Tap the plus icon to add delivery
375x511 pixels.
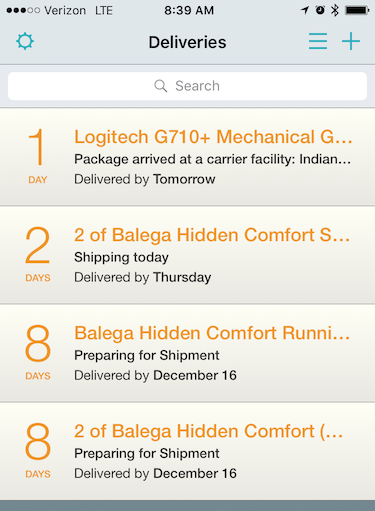(351, 41)
